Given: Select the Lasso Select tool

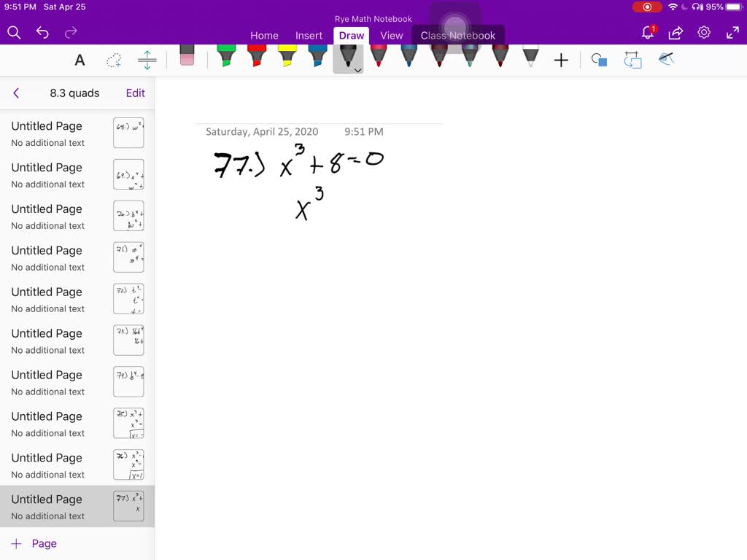Looking at the screenshot, I should pos(114,61).
